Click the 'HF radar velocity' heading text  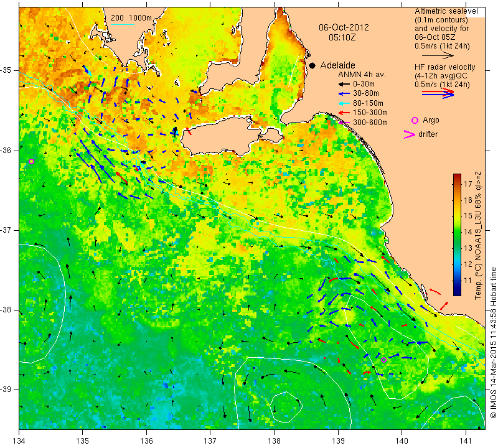click(x=444, y=67)
